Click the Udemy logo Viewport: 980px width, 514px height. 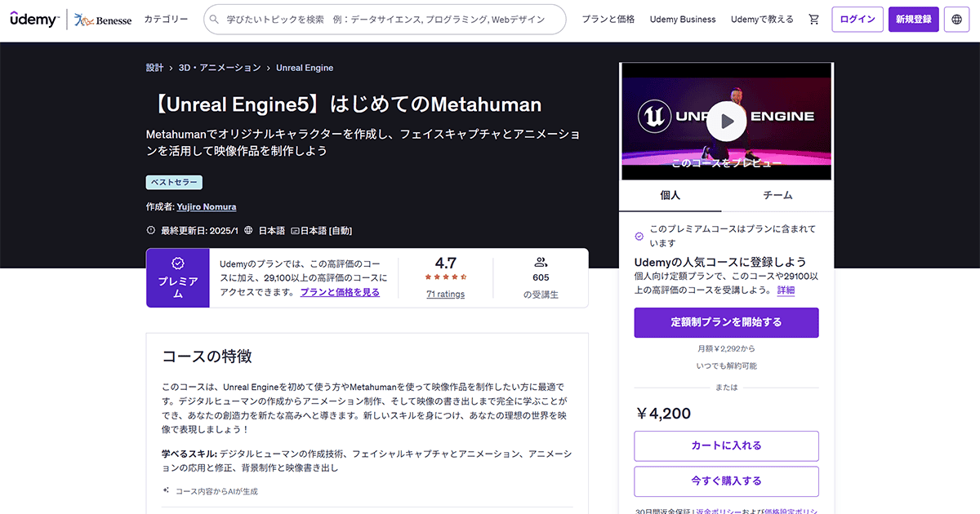(x=33, y=19)
